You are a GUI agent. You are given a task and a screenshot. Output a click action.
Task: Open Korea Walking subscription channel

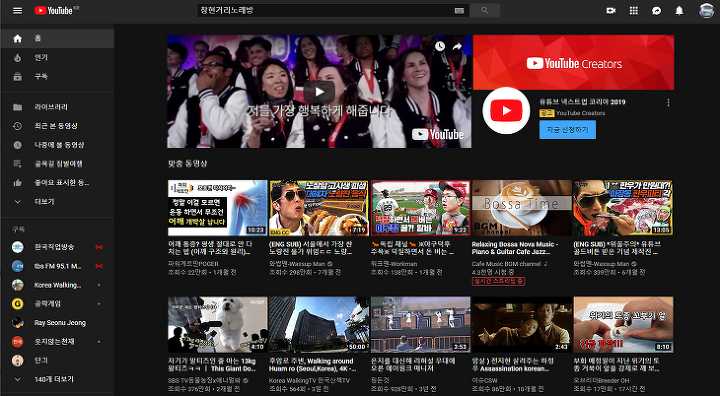tap(57, 285)
